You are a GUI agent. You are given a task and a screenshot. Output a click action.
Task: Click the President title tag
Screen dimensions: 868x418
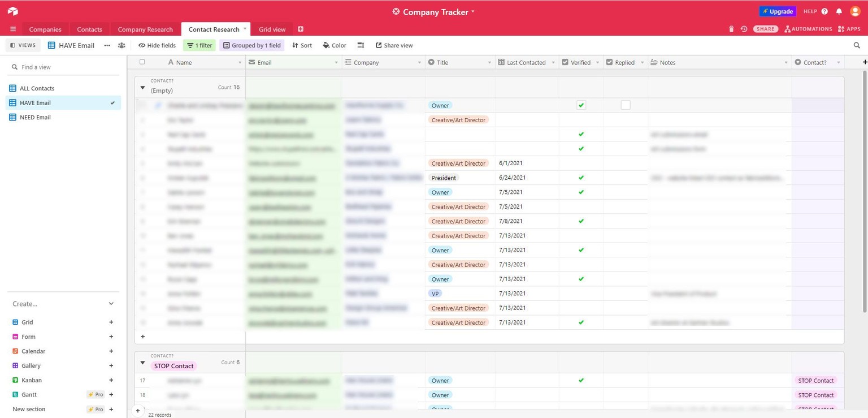tap(443, 178)
